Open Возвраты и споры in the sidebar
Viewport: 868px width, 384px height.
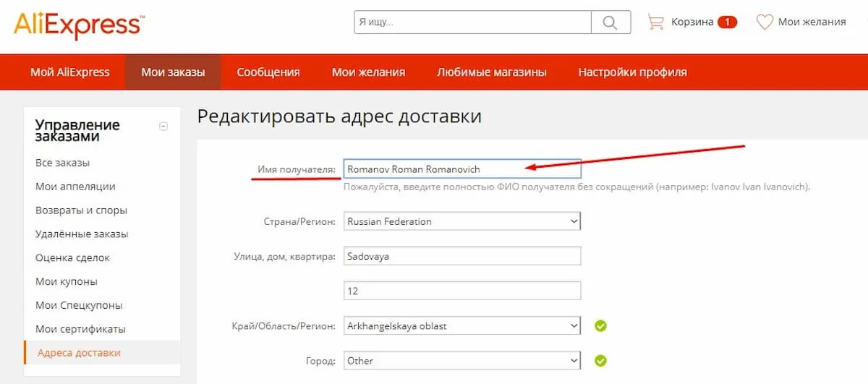81,210
